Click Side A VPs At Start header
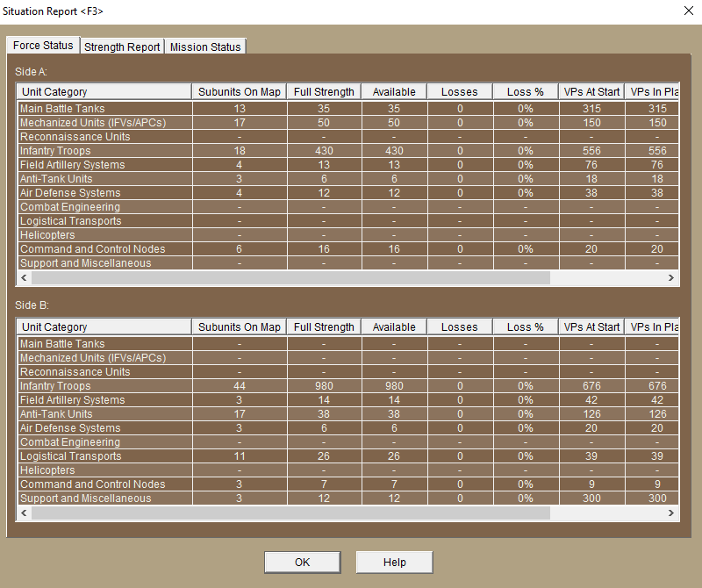The height and width of the screenshot is (588, 702). point(591,92)
